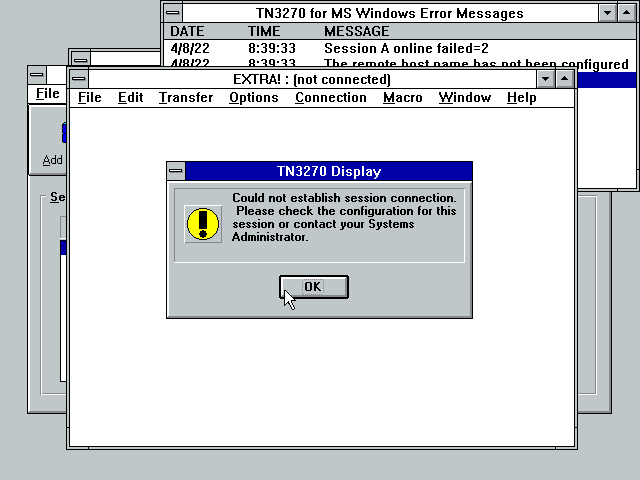Click the MESSAGE column header in Error Messages
This screenshot has height=480, width=640.
(x=357, y=31)
